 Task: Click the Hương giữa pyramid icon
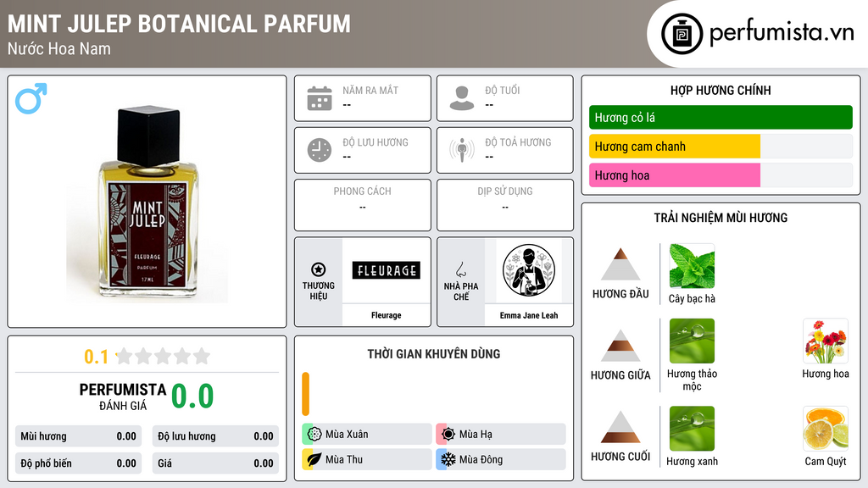pyautogui.click(x=620, y=346)
